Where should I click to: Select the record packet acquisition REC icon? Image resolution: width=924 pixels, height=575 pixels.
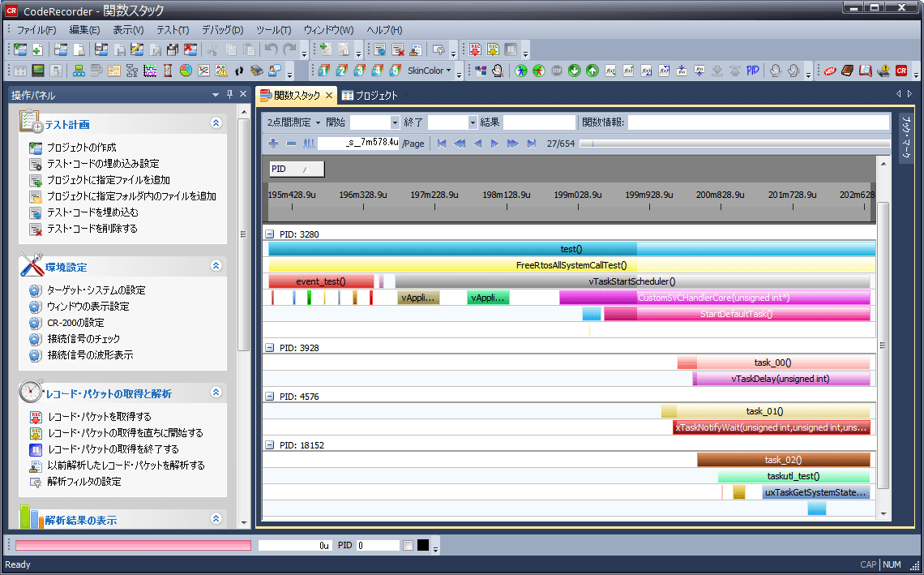coord(474,48)
